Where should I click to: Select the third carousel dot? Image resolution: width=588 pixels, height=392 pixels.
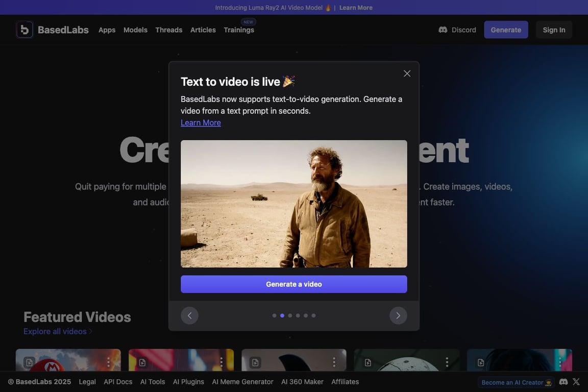coord(290,315)
